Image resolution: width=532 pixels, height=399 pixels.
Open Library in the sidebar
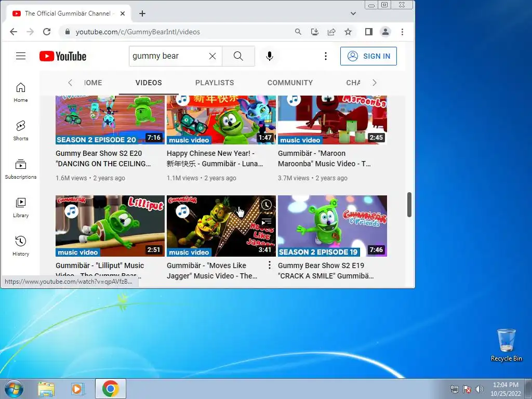click(21, 207)
